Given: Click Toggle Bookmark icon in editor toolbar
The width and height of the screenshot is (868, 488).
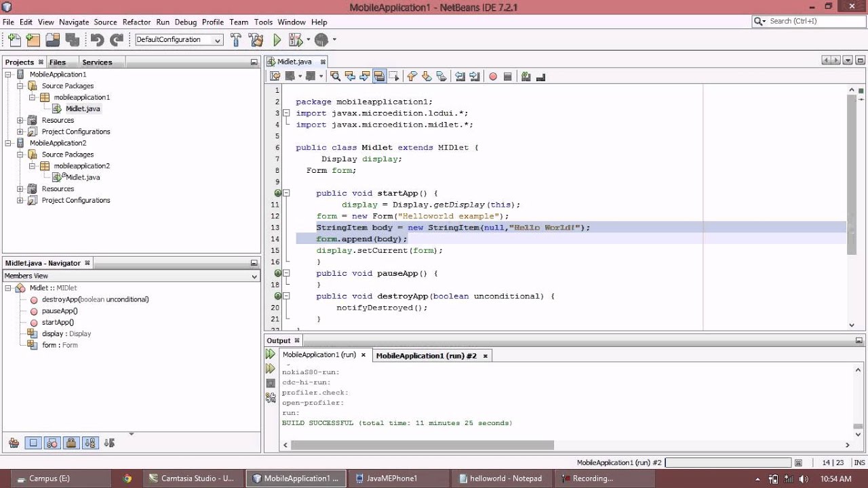Looking at the screenshot, I should [x=441, y=77].
